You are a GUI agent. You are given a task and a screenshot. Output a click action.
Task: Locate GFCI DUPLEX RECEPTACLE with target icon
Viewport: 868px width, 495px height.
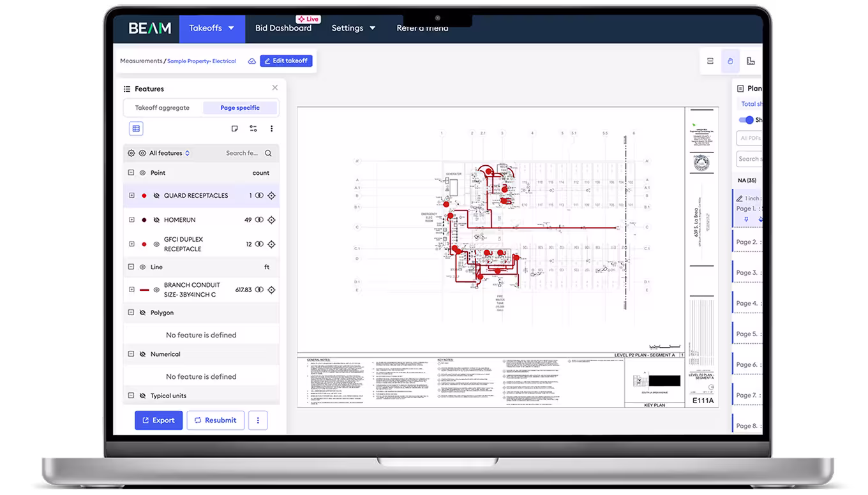point(271,244)
